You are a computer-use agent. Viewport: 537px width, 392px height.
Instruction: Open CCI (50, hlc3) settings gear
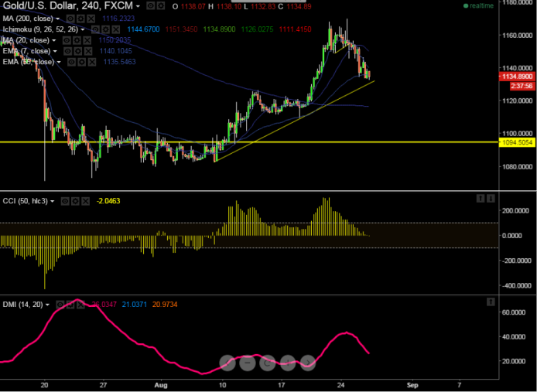[75, 201]
